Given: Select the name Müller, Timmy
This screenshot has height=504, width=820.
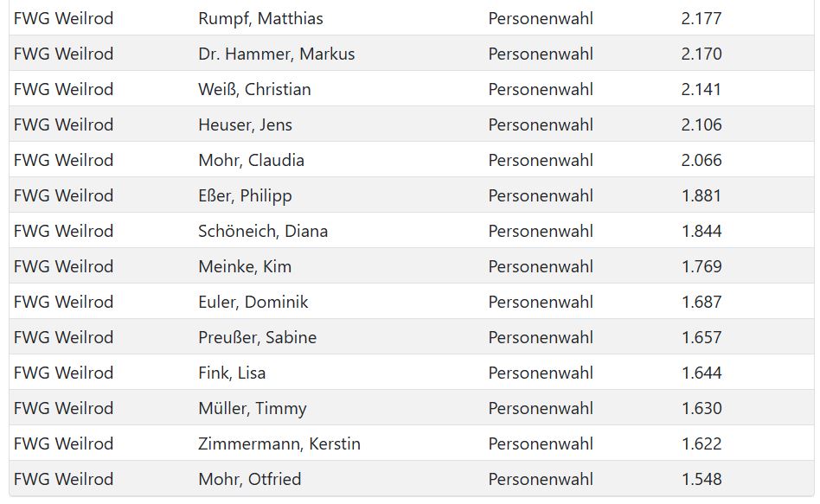Looking at the screenshot, I should click(252, 408).
